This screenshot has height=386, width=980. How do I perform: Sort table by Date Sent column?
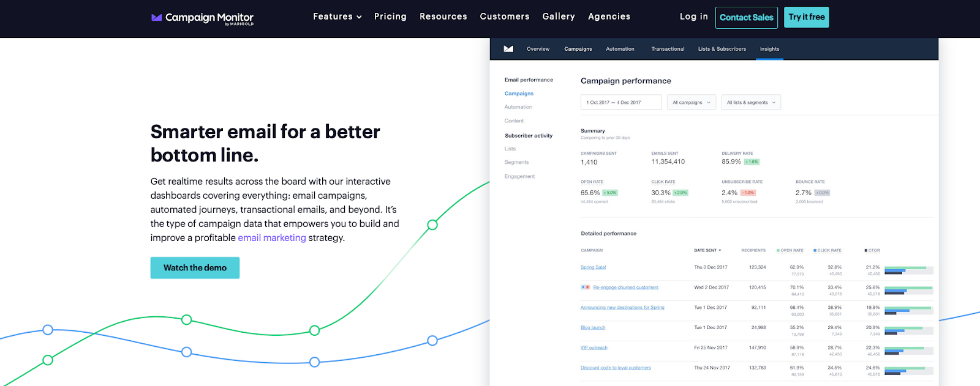(707, 250)
